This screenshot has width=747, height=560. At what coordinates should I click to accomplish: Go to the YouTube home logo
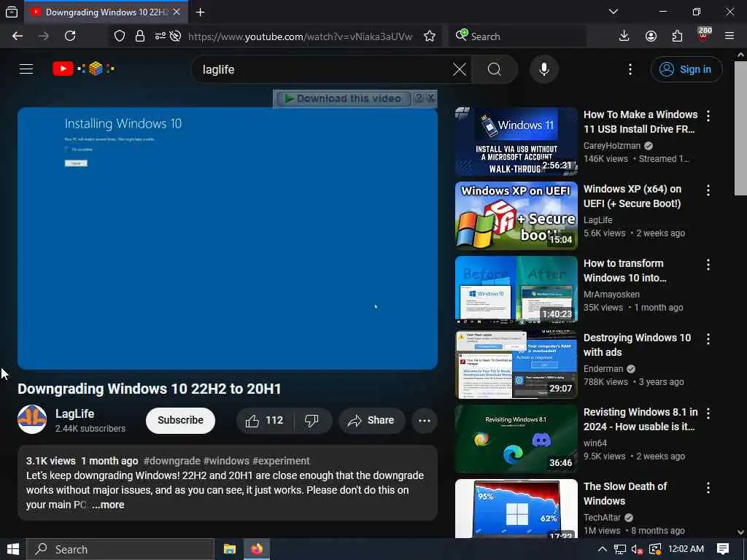[x=83, y=69]
